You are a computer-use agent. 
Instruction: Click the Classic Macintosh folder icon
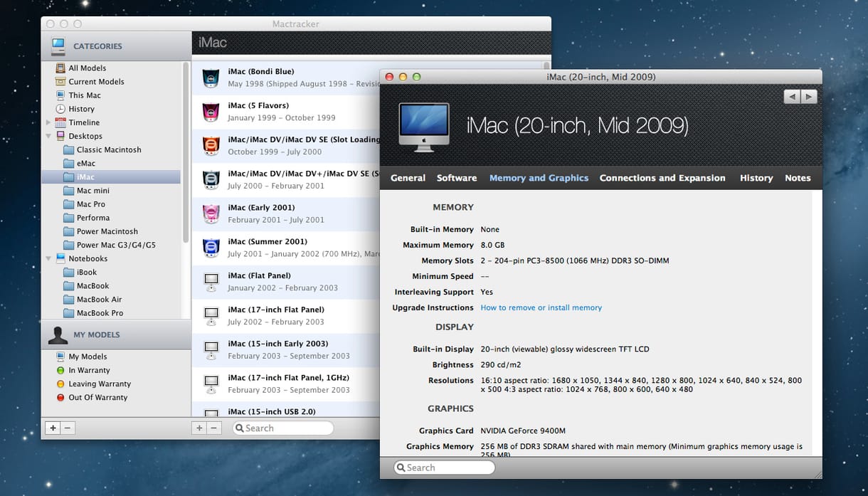(69, 150)
